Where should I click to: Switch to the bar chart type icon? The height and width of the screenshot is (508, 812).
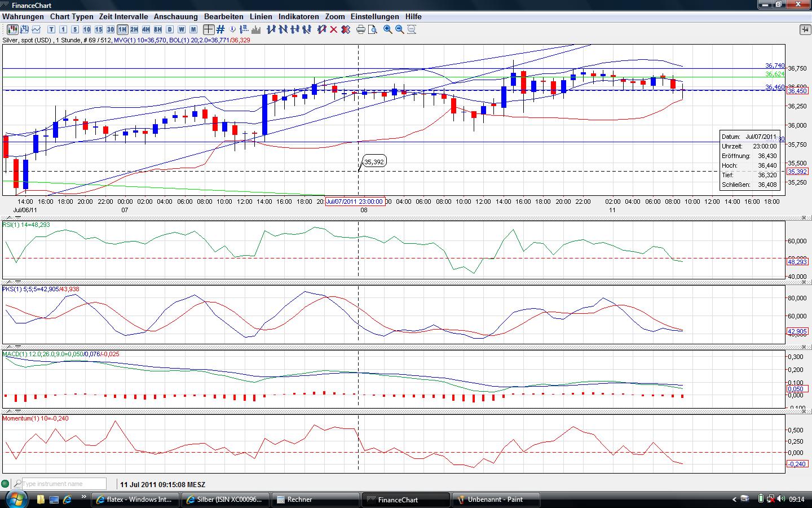click(25, 29)
